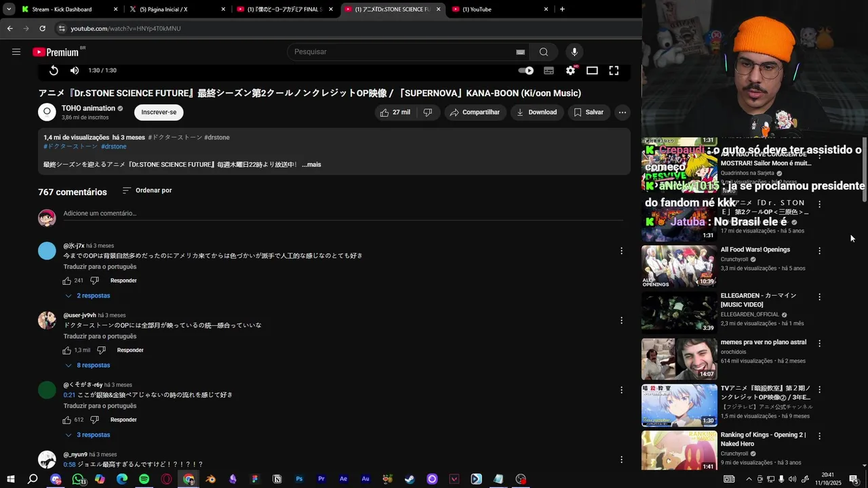Viewport: 868px width, 488px height.
Task: Click the memes pra ver no plano astral title
Action: [763, 342]
